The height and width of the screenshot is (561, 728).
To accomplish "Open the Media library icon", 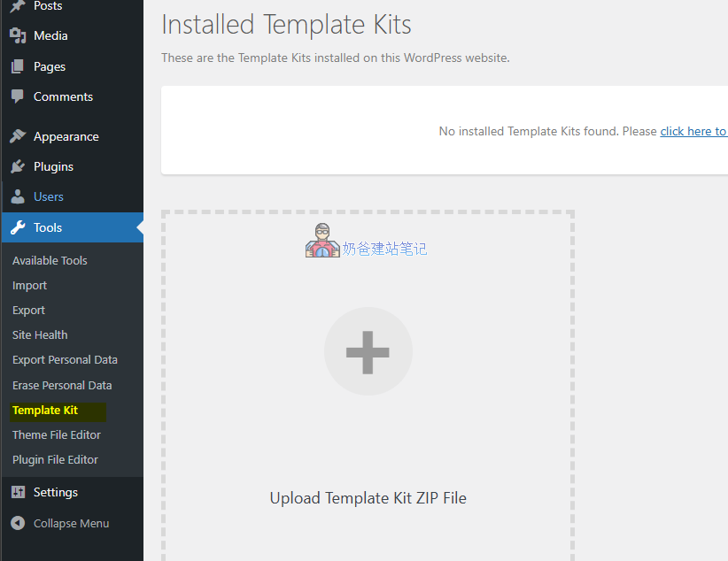I will click(x=19, y=35).
